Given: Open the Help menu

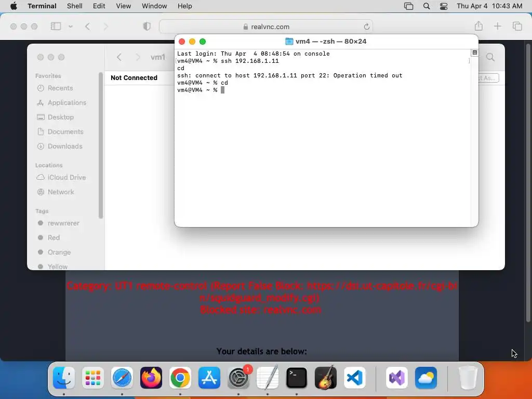Looking at the screenshot, I should coord(185,6).
